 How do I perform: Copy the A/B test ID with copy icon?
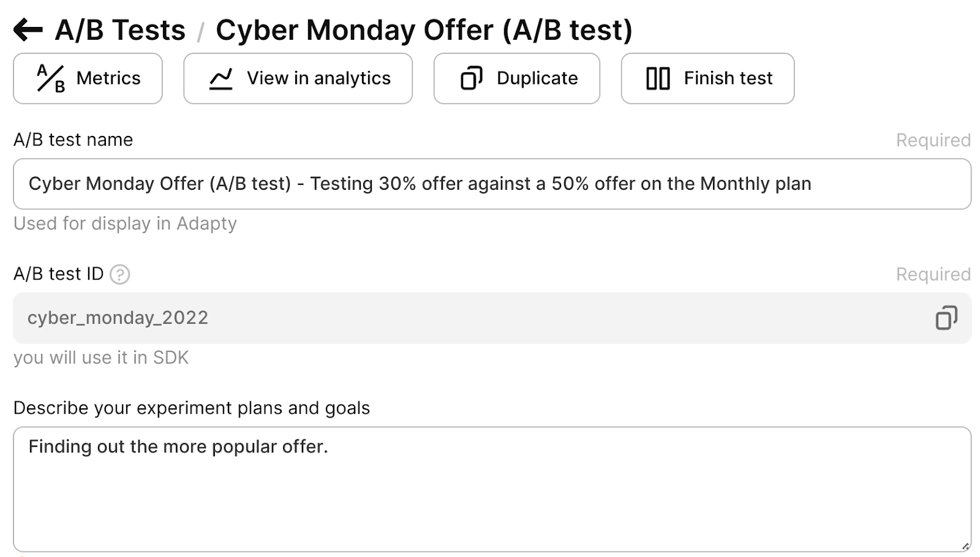946,318
